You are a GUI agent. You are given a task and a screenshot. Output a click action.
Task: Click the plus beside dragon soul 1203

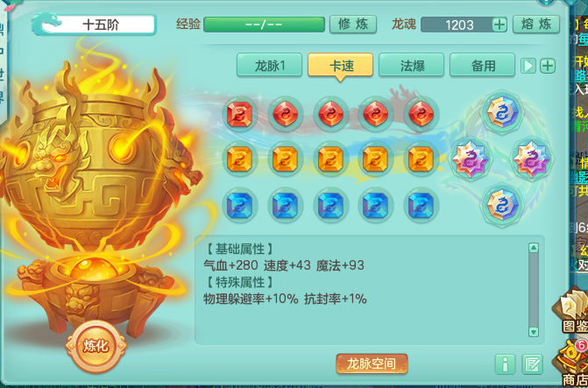(499, 25)
